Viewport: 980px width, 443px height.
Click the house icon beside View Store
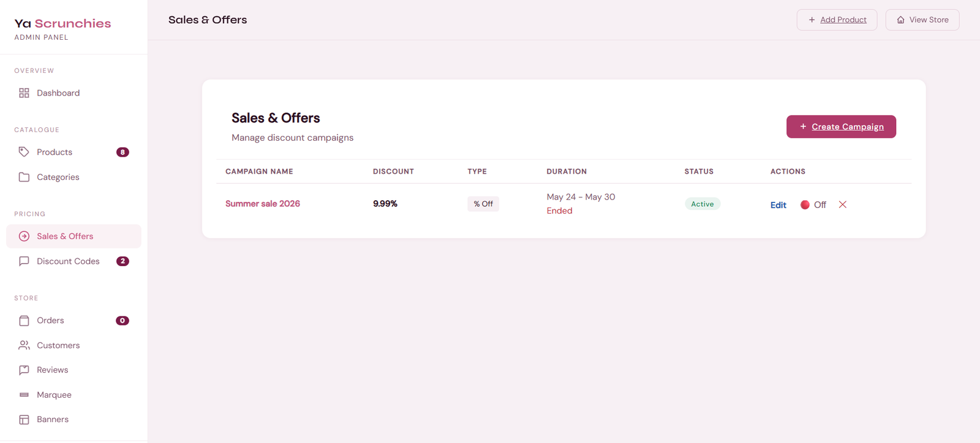tap(900, 20)
